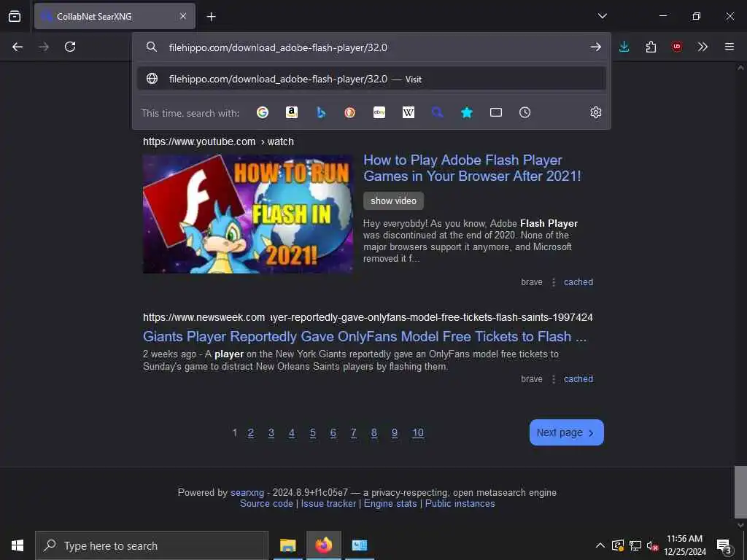Open the muted volume tray icon
The image size is (747, 560).
click(652, 545)
